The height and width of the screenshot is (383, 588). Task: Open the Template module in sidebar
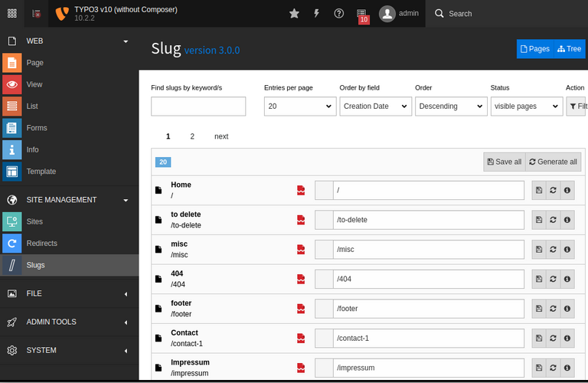pos(41,172)
